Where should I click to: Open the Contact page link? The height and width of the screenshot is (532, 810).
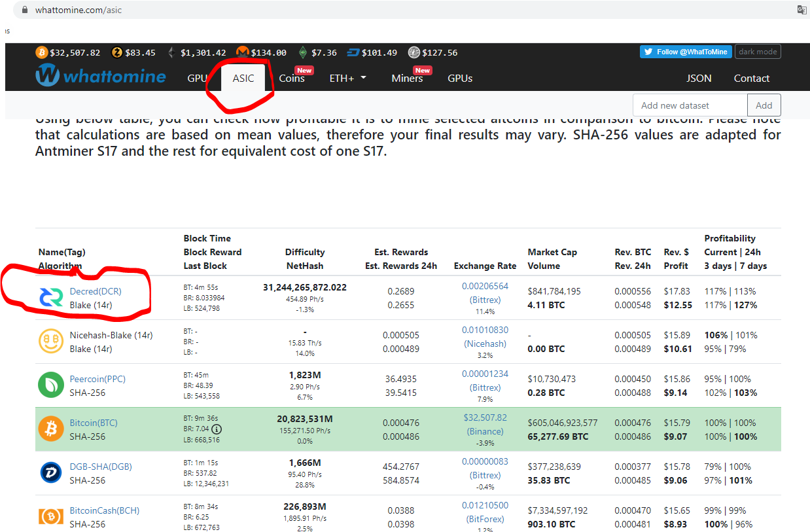pos(751,79)
